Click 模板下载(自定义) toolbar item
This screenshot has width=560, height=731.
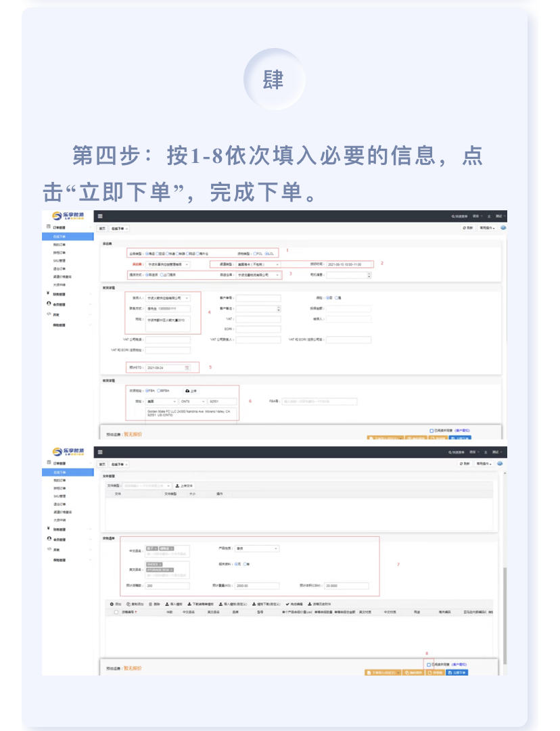pos(266,604)
